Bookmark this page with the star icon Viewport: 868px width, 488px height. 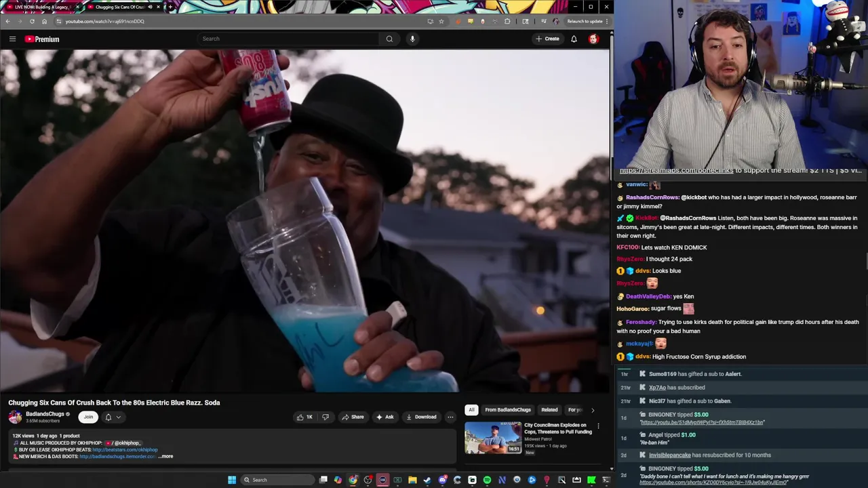click(x=441, y=21)
